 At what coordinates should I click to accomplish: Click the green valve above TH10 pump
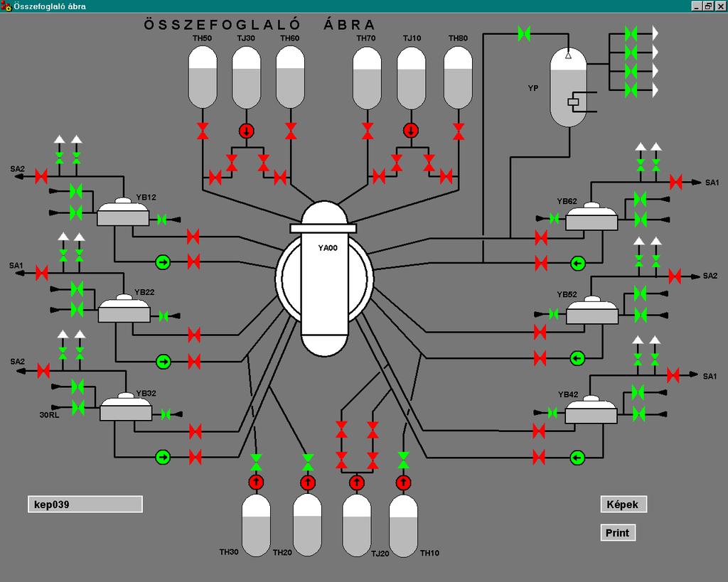point(403,460)
